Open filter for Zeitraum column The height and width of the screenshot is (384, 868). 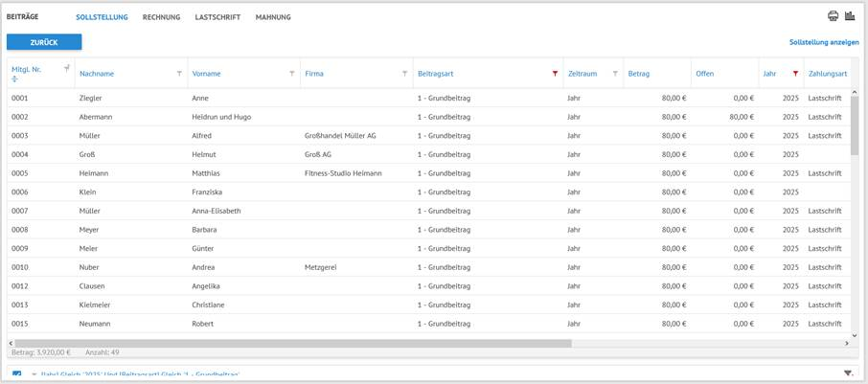click(x=615, y=74)
